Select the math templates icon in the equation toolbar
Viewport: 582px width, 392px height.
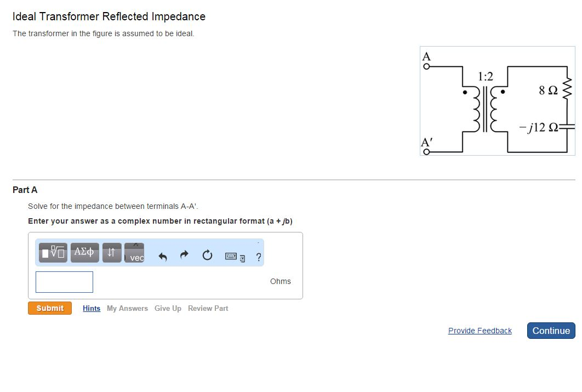53,252
